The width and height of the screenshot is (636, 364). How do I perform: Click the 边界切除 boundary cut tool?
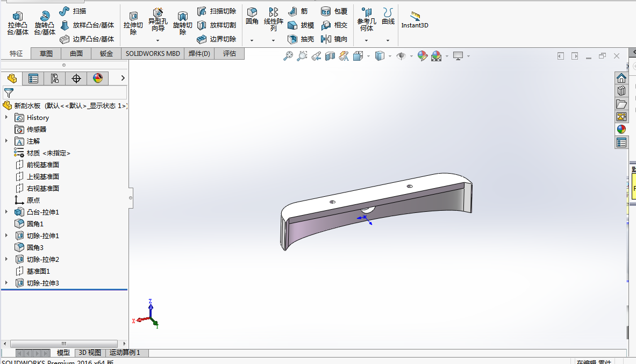click(x=217, y=39)
